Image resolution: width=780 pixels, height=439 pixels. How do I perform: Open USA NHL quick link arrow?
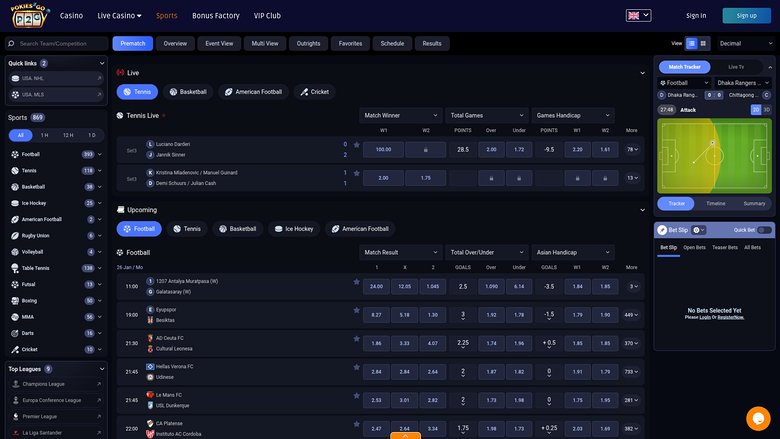pyautogui.click(x=99, y=79)
